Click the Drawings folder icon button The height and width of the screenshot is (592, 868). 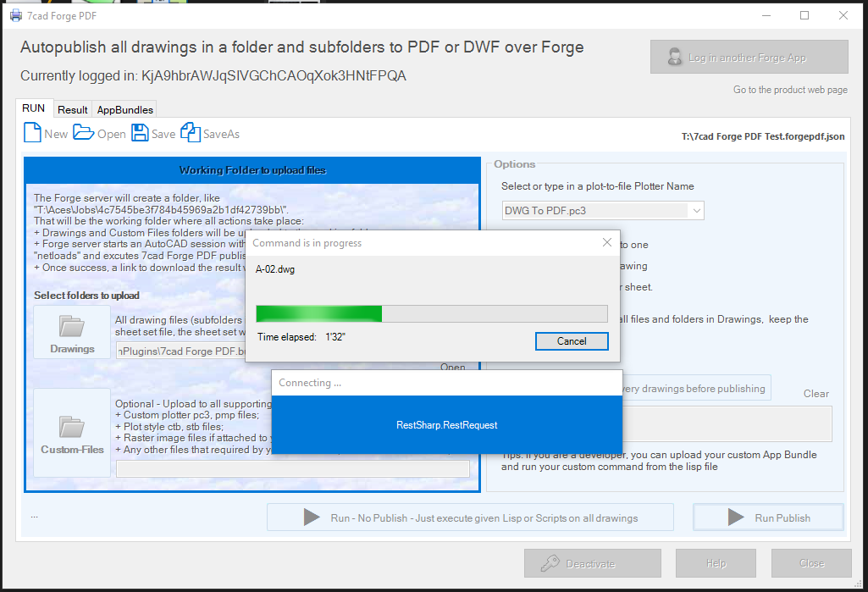tap(72, 332)
